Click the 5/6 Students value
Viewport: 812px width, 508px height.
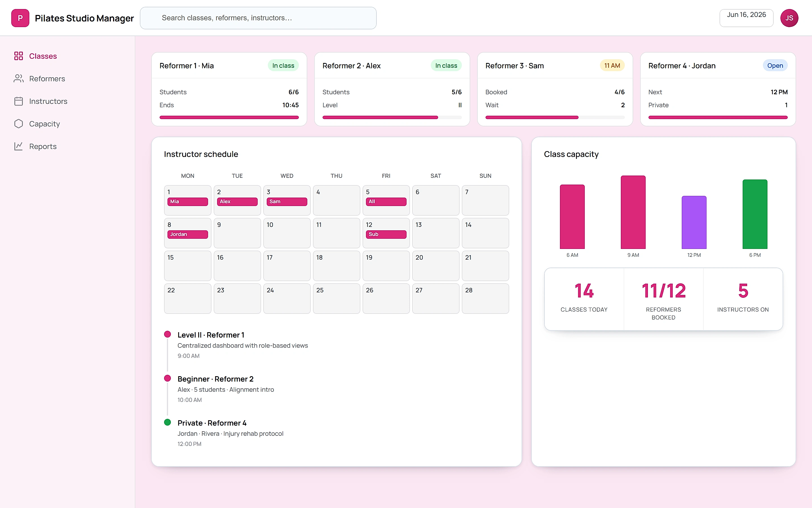coord(456,92)
